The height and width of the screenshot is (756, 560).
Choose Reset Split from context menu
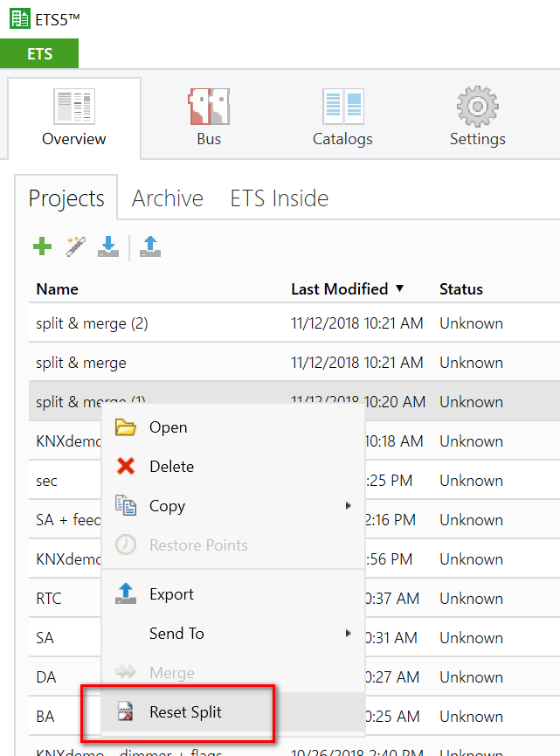pos(233,712)
